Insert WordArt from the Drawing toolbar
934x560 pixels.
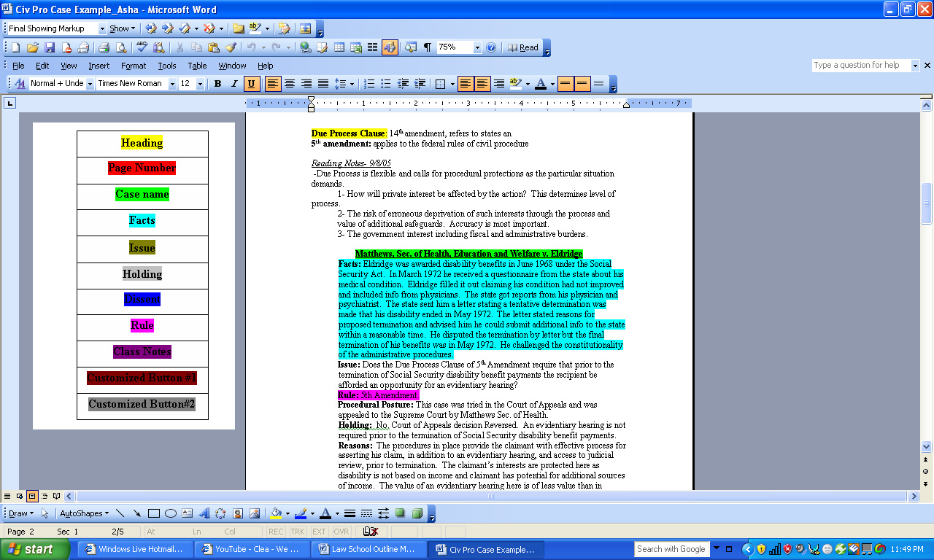pyautogui.click(x=204, y=513)
